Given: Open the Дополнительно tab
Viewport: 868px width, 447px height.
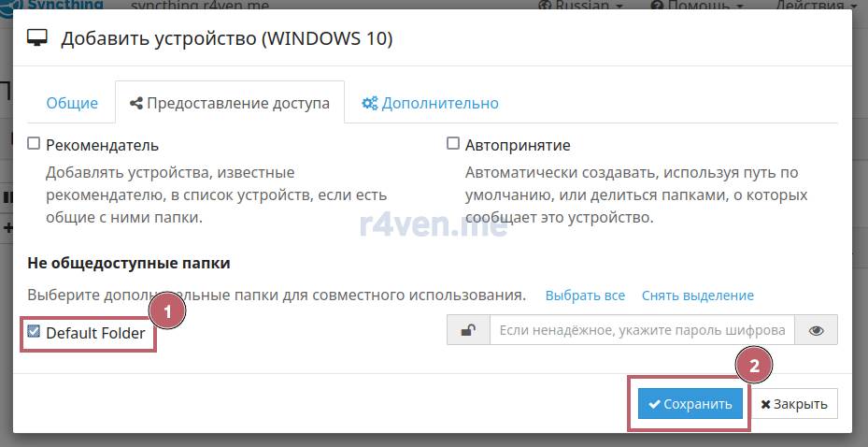Looking at the screenshot, I should click(x=439, y=103).
